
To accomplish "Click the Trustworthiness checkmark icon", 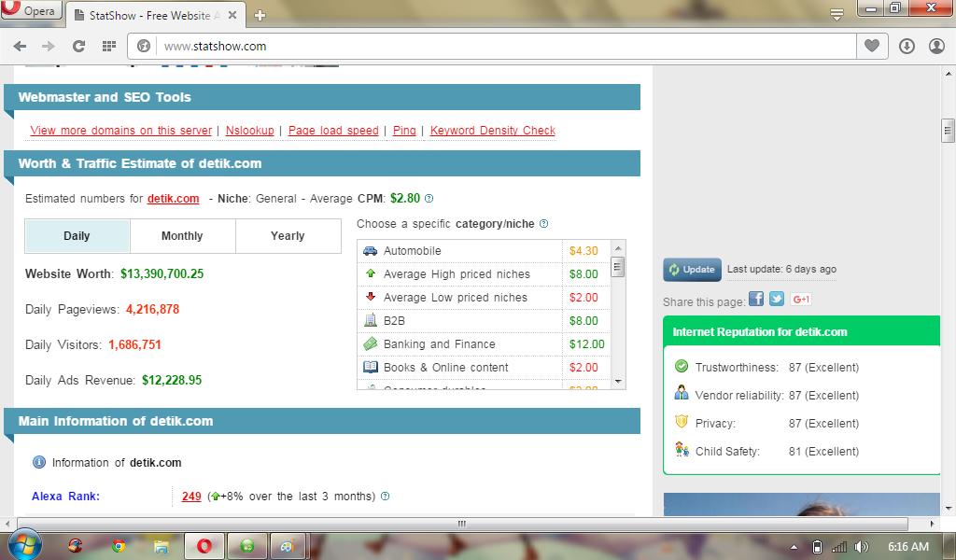I will pos(682,366).
